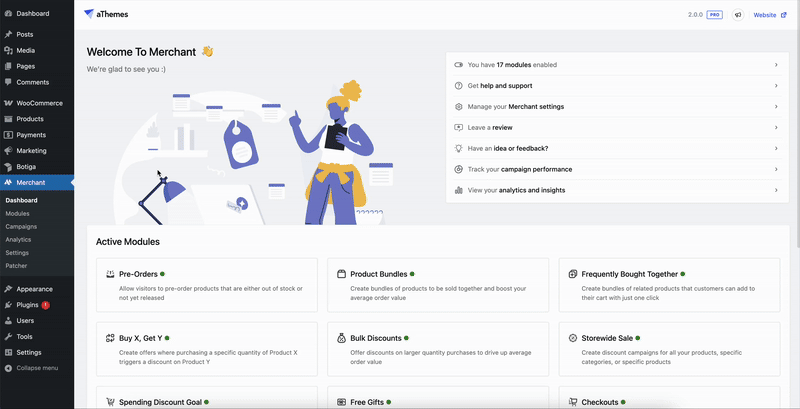Open the announcements megaphone icon
This screenshot has height=409, width=800.
738,15
